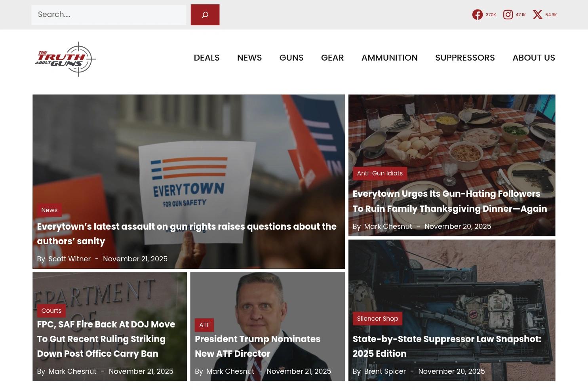
Task: Click November 21, 2025 date on Courts article
Action: (x=141, y=371)
